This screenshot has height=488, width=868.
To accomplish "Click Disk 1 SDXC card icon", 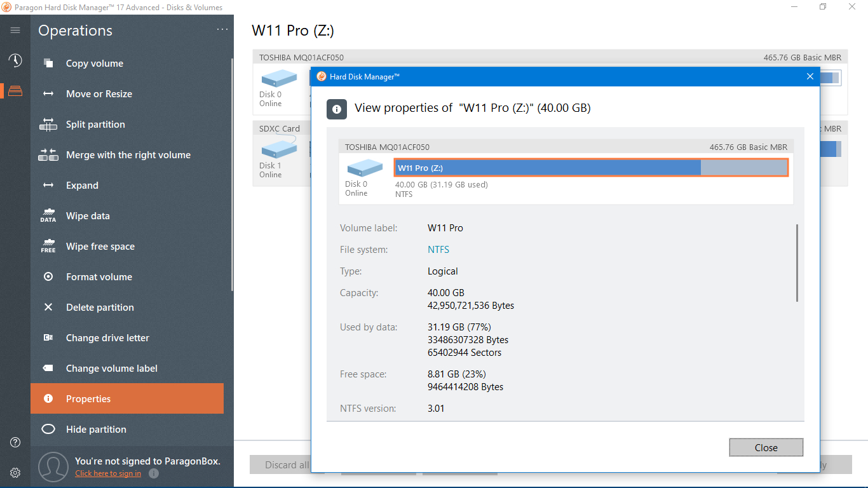I will tap(280, 149).
